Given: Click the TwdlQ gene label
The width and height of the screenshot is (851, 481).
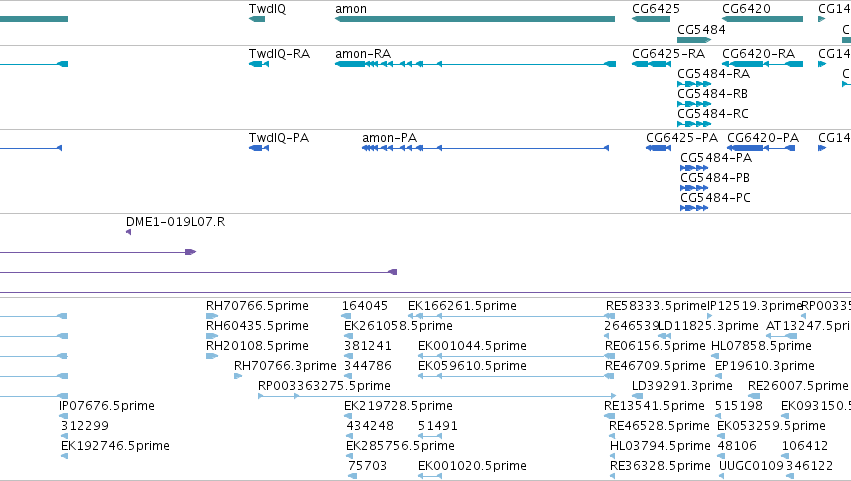Looking at the screenshot, I should point(267,9).
